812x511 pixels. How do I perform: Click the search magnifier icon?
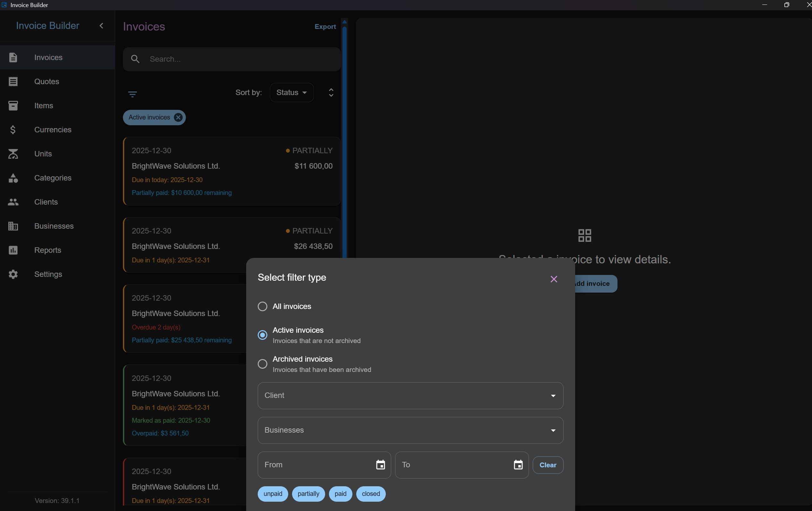click(x=135, y=59)
